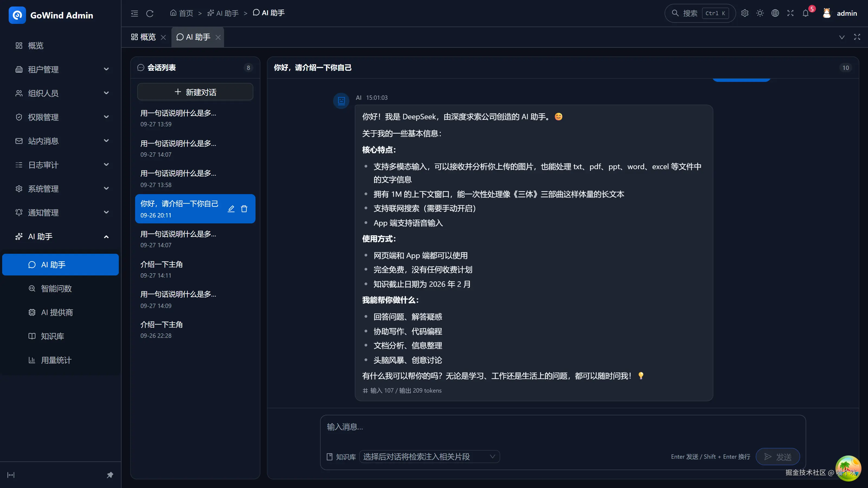Toggle light/dark theme sun icon
Image resolution: width=868 pixels, height=488 pixels.
tap(760, 13)
